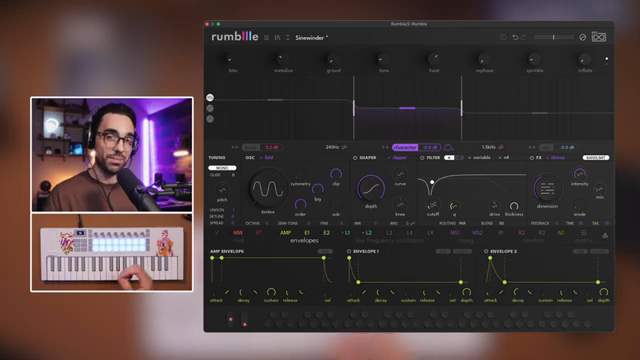
Task: Switch to the MS1 mseg tab
Action: [455, 233]
